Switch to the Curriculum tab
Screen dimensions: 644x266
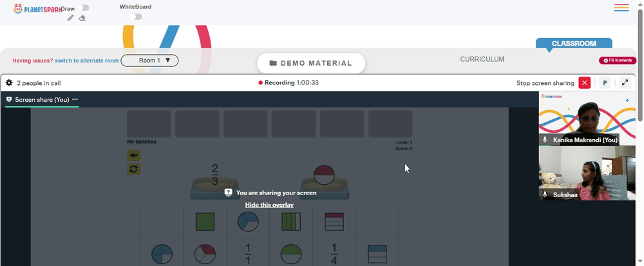(x=482, y=59)
